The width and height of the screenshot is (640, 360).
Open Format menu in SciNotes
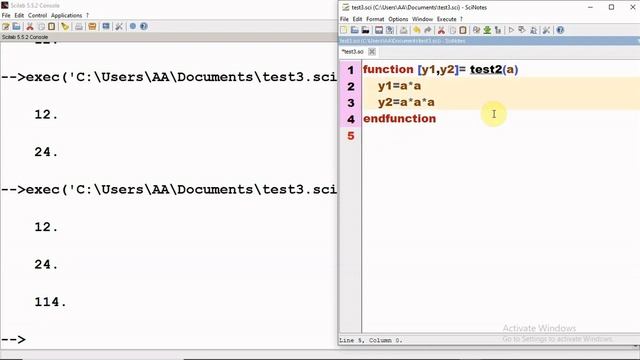[x=375, y=19]
